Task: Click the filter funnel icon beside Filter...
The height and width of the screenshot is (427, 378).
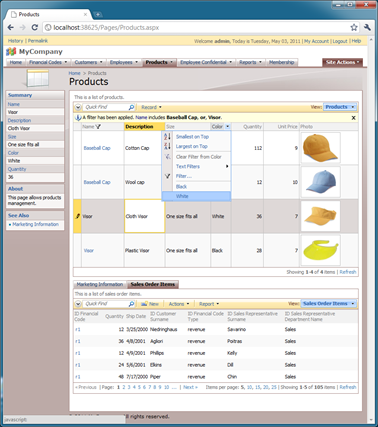Action: coord(167,176)
